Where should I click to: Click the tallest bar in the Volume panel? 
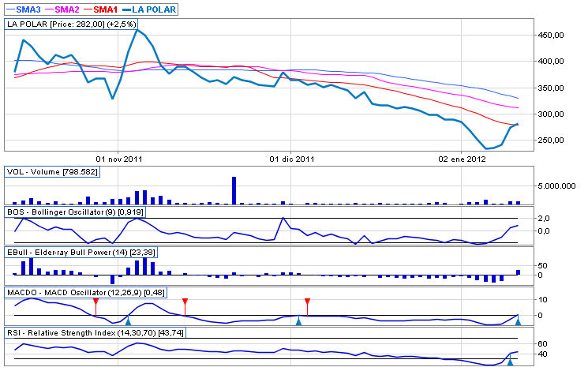click(x=234, y=189)
